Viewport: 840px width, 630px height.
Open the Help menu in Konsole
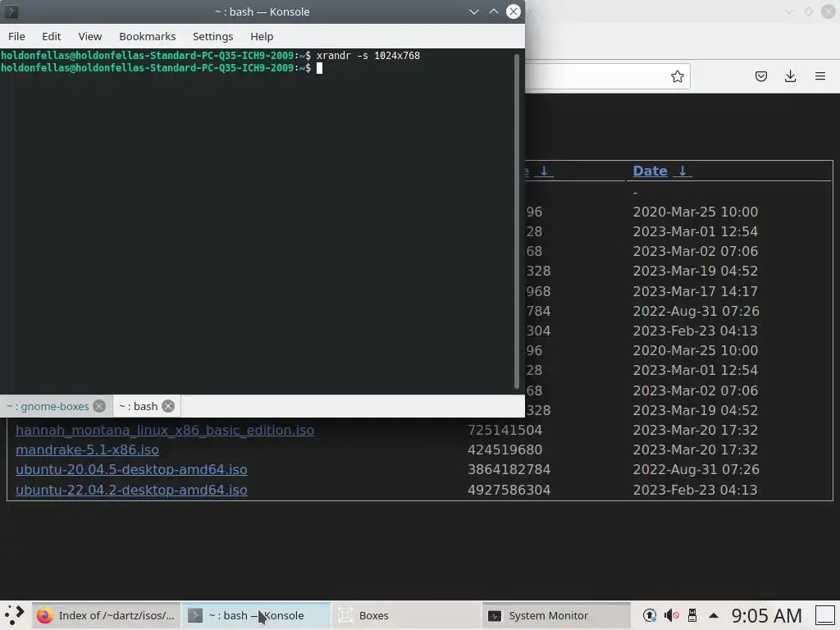coord(262,36)
